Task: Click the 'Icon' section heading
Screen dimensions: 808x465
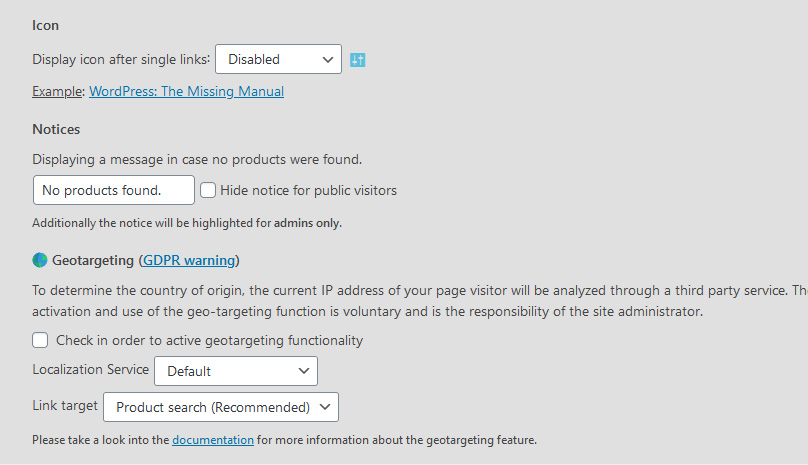Action: tap(45, 24)
